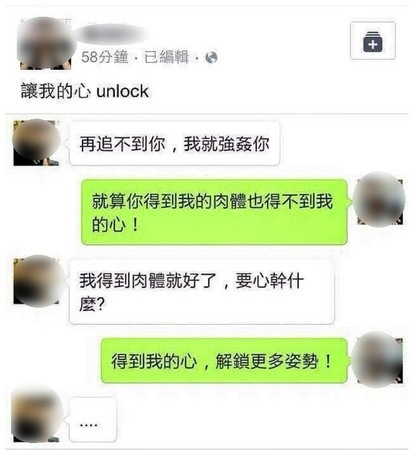Screen dimensions: 413x450
Task: Click avatar next to 解鎖更多姿勢 green bubble
Action: [x=380, y=360]
